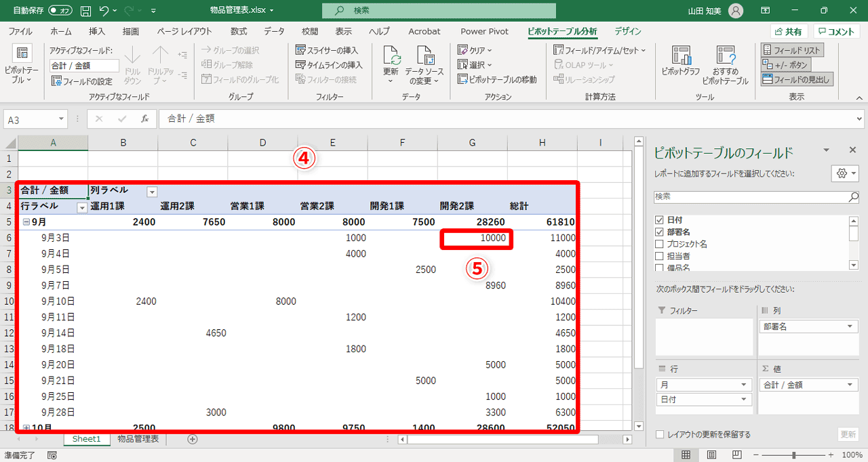
Task: Click the コメント comments button
Action: (837, 32)
